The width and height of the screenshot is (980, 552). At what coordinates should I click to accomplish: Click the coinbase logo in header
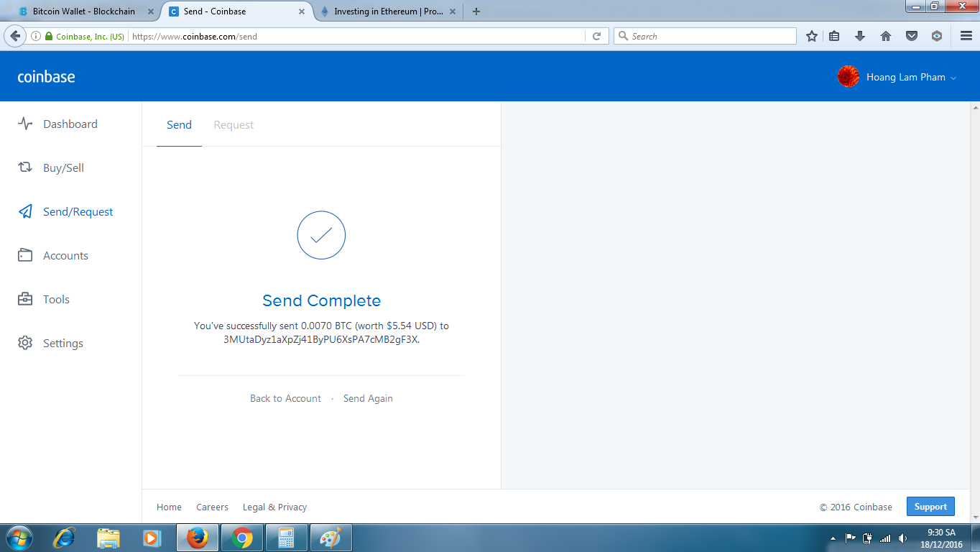46,77
